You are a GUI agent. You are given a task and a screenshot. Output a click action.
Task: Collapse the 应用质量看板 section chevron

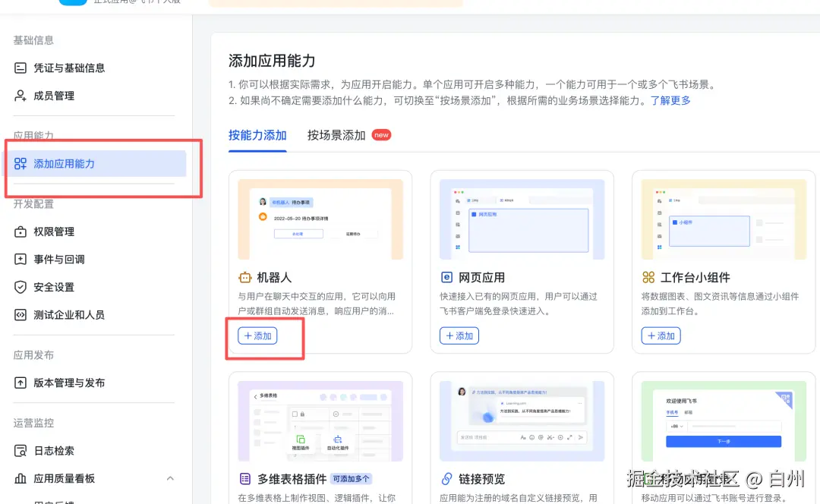coord(170,478)
